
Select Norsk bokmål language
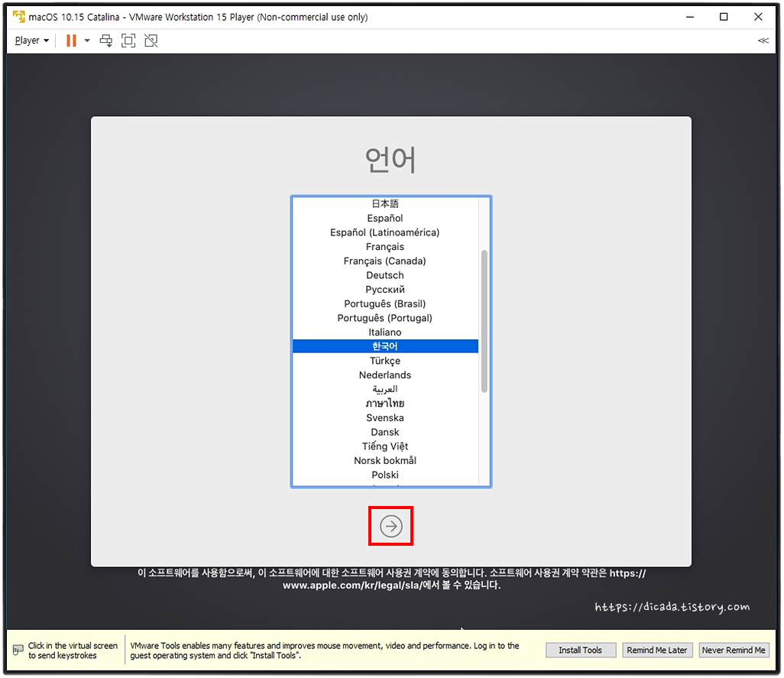[385, 460]
